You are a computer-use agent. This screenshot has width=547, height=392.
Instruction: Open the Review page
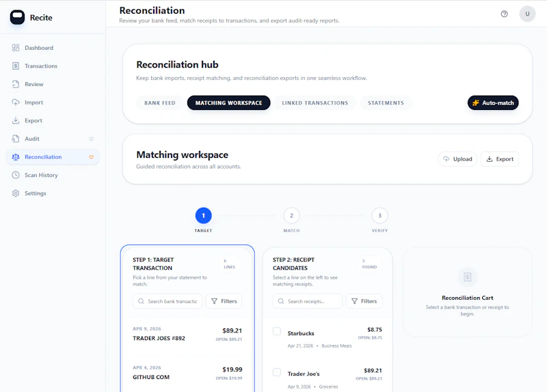coord(53,84)
